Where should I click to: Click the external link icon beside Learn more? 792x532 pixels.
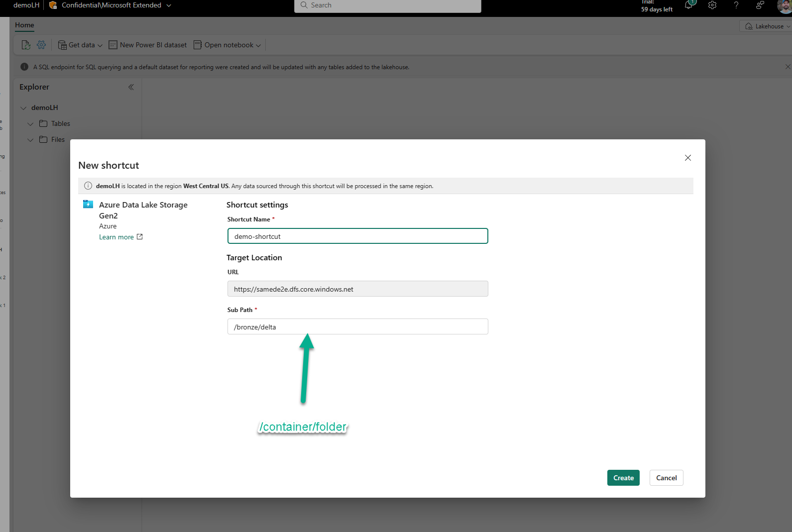[x=140, y=237]
